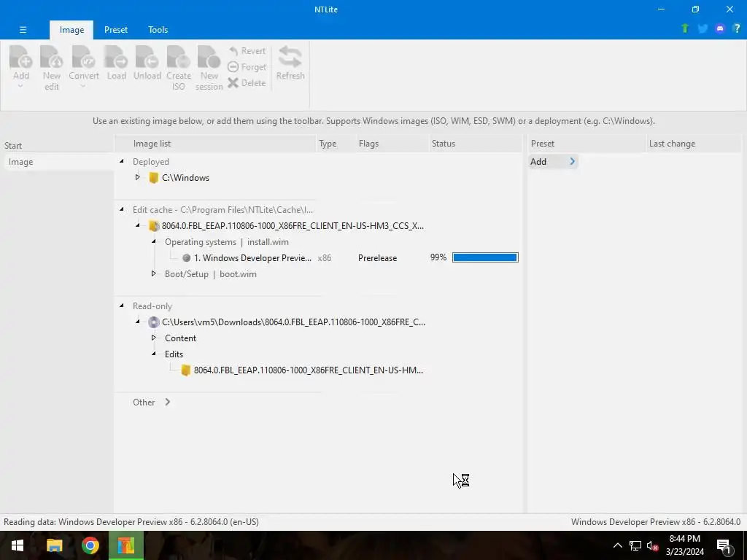
Task: Collapse the Deployed group
Action: (x=122, y=161)
